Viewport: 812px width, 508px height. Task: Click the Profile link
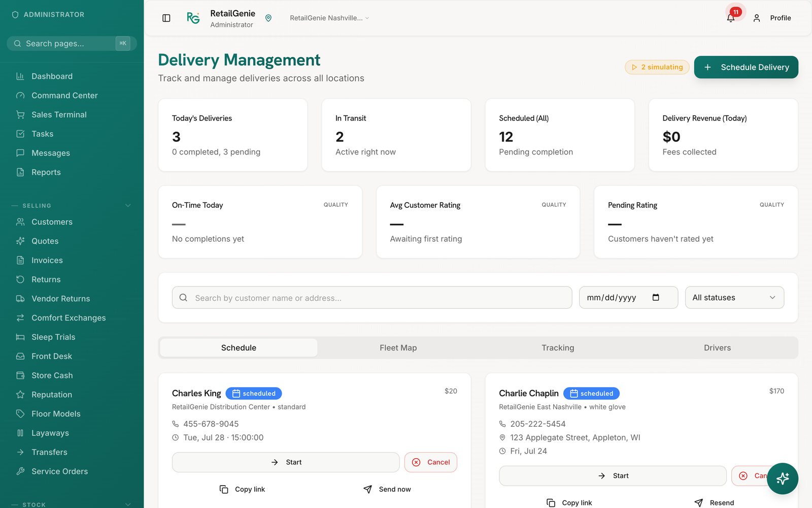click(x=780, y=18)
